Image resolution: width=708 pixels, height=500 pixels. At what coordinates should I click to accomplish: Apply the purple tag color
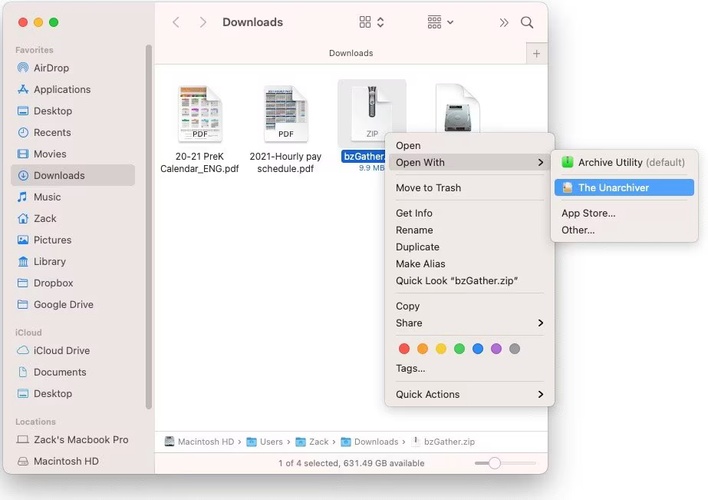point(496,349)
